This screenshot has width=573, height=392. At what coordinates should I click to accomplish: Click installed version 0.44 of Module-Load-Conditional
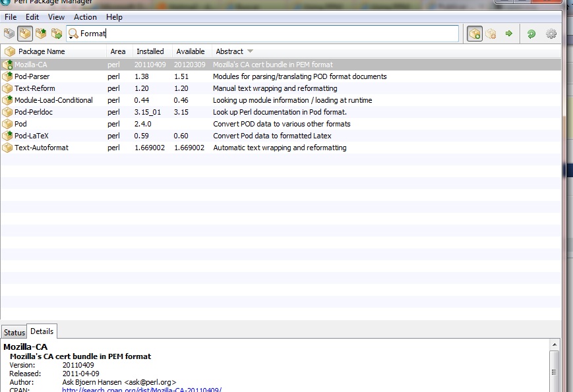point(141,100)
